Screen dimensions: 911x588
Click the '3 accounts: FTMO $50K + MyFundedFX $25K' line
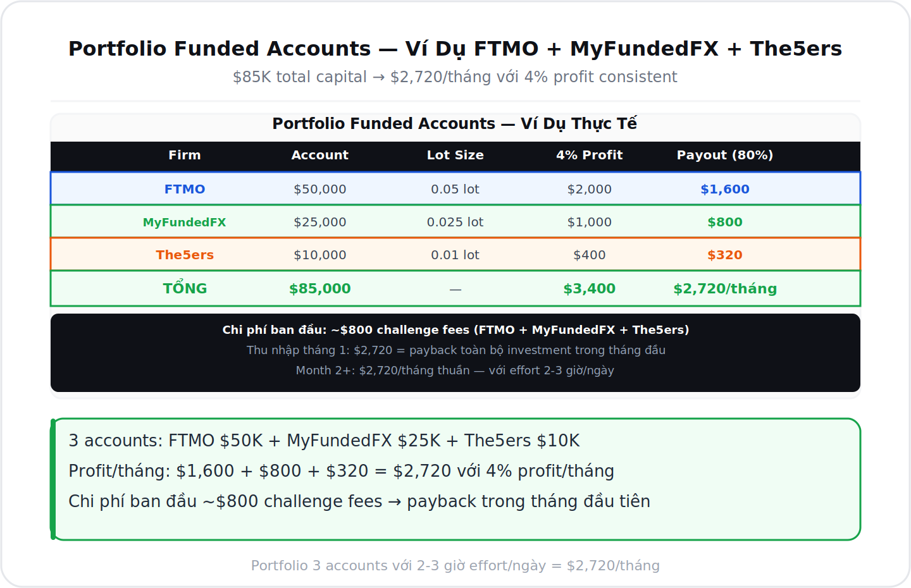(x=324, y=441)
